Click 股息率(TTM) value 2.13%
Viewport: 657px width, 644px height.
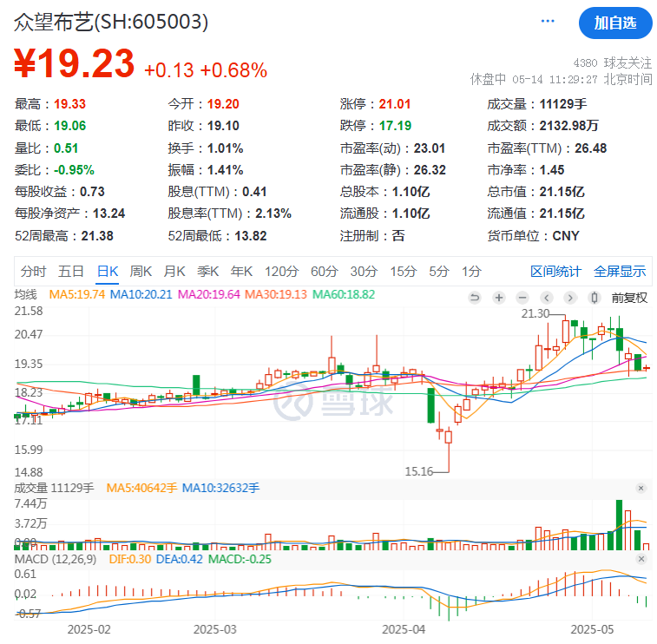[x=273, y=214]
